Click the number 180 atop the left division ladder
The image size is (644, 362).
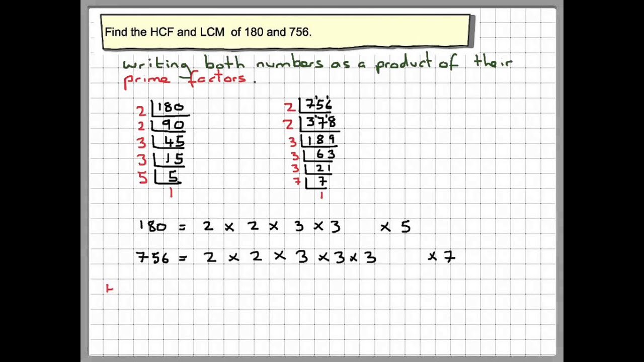[x=171, y=107]
